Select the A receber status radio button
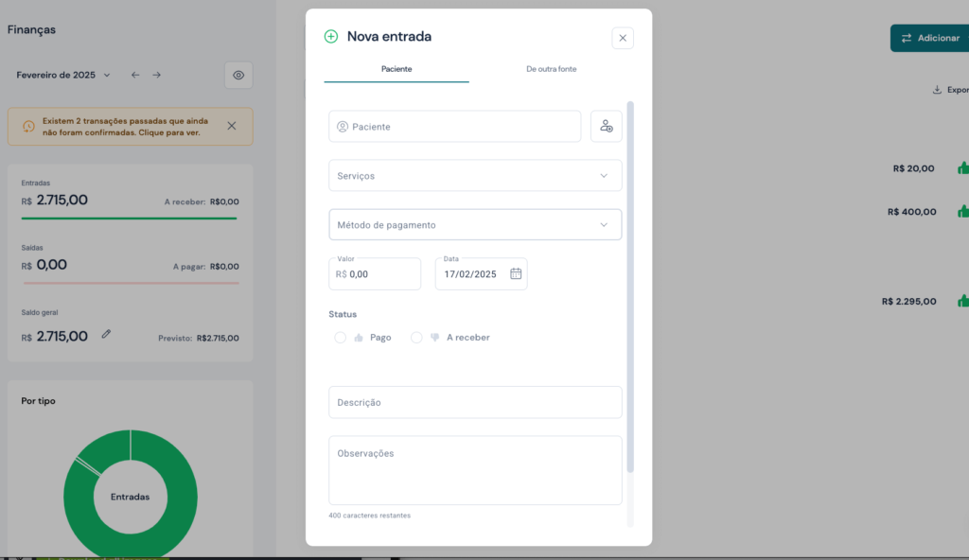This screenshot has height=560, width=969. point(416,337)
